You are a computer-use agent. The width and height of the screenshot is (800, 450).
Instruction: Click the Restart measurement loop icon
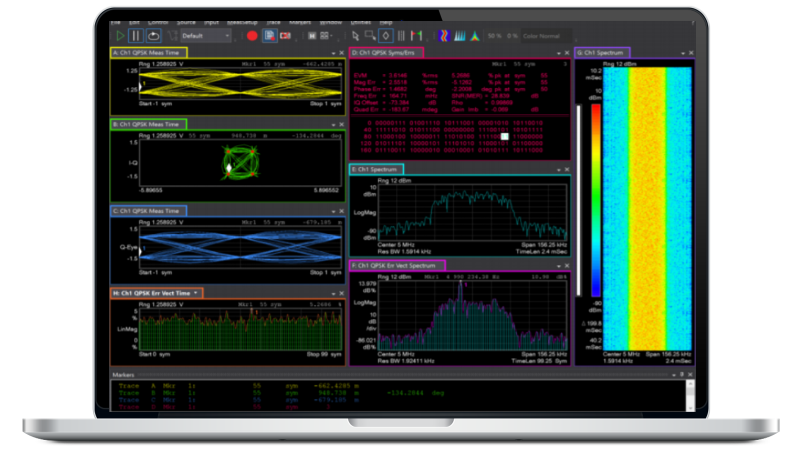(154, 35)
